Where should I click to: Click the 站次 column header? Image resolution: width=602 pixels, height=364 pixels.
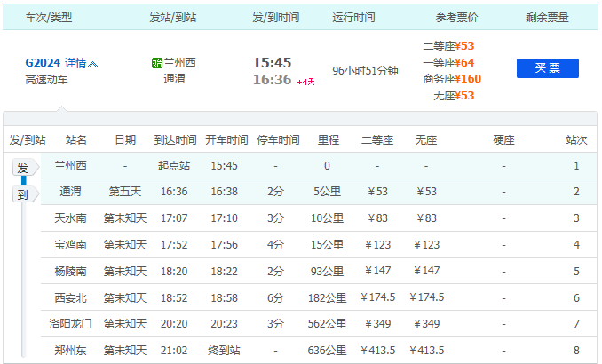pyautogui.click(x=576, y=139)
